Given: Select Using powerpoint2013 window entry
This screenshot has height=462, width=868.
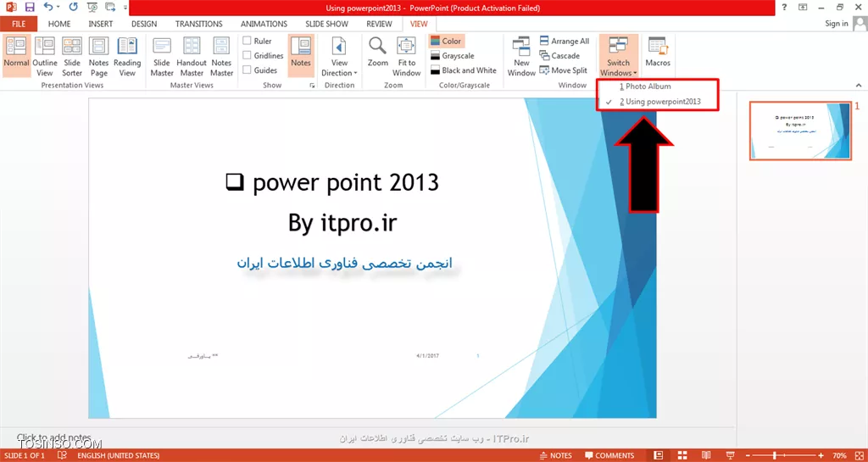Looking at the screenshot, I should [658, 102].
